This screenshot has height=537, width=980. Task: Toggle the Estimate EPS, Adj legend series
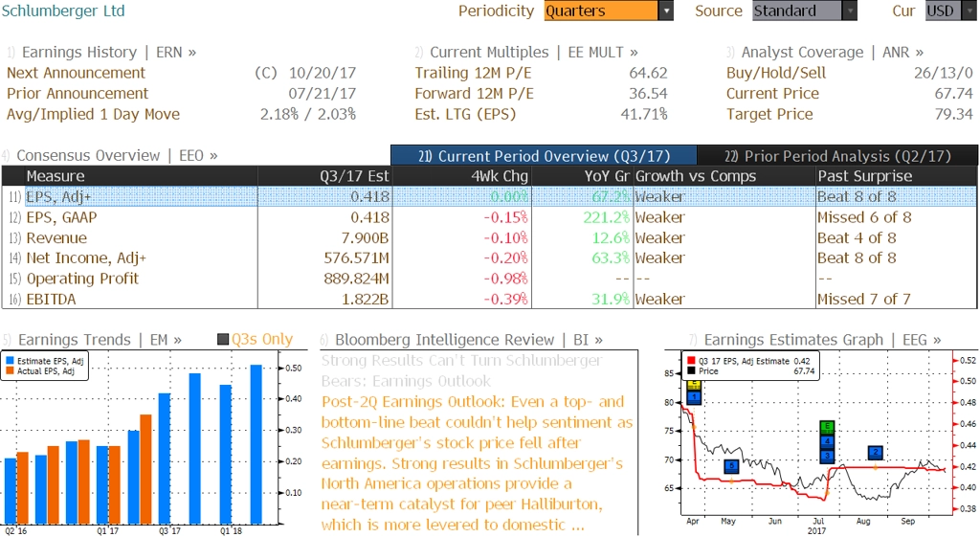coord(44,361)
